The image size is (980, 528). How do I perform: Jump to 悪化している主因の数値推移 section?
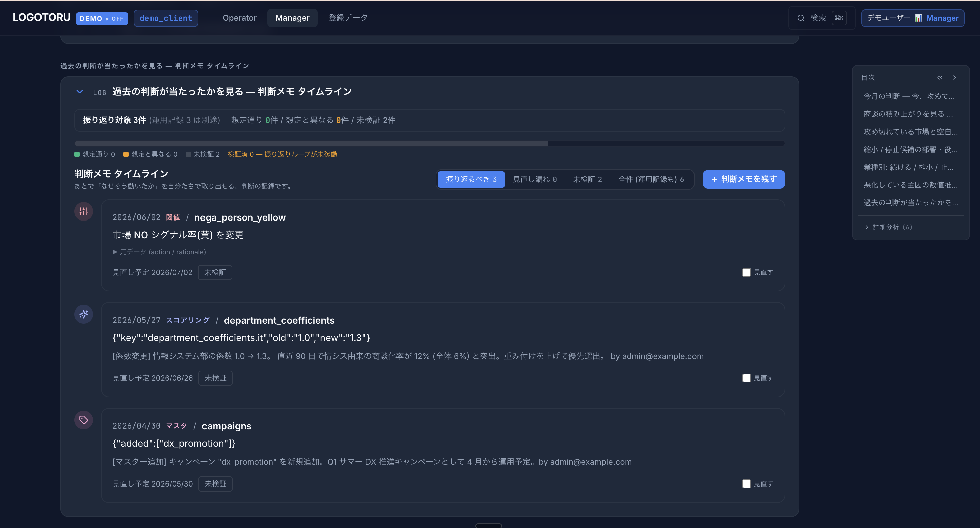point(910,185)
